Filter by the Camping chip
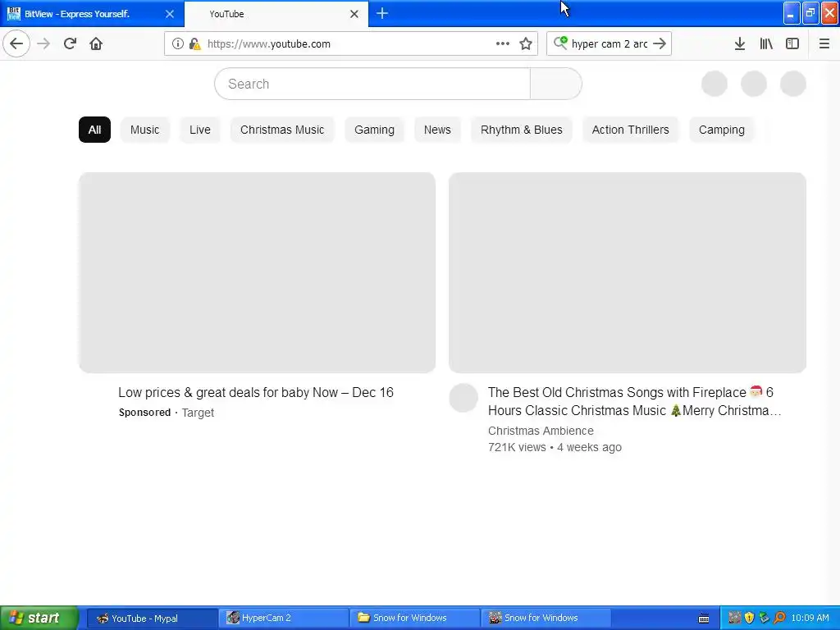Screen dimensions: 840x630 coord(722,130)
